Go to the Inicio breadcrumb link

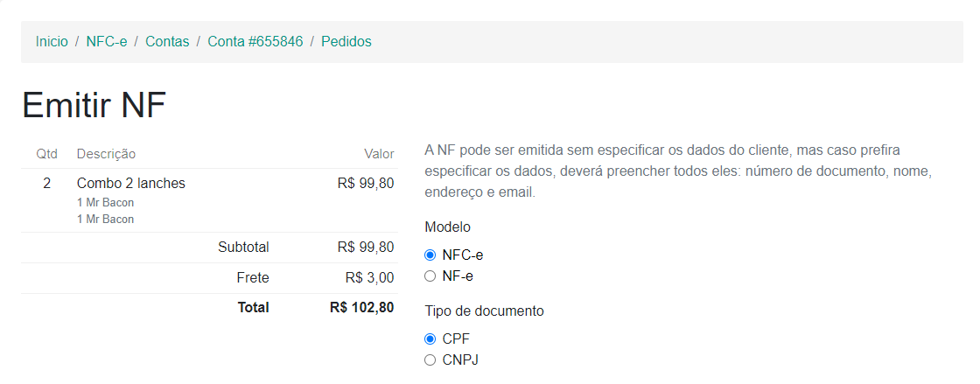[52, 41]
